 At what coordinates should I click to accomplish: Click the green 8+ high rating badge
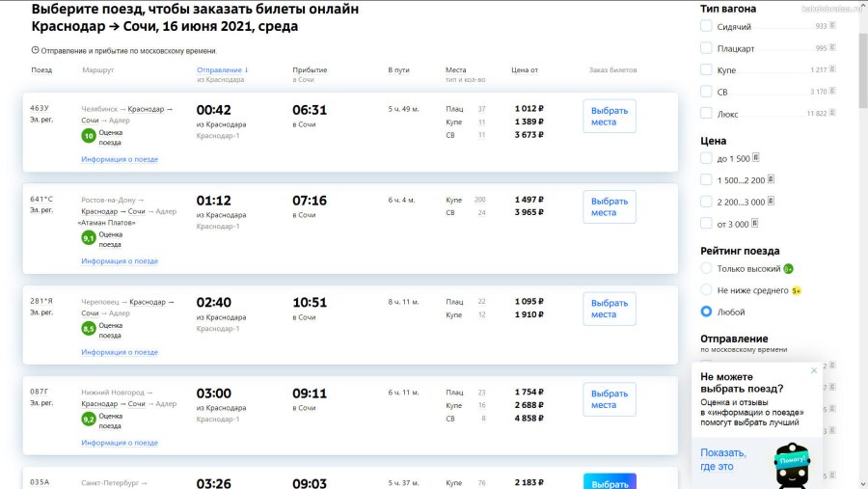[788, 269]
